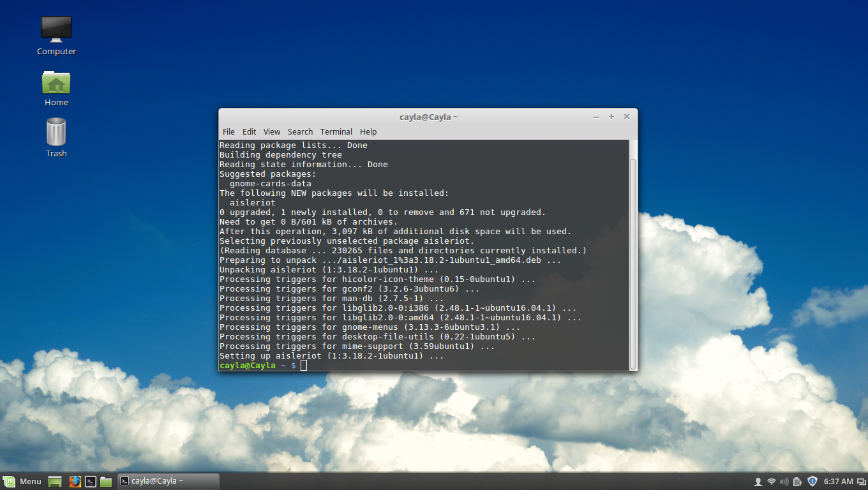
Task: Open the Mint Menu button
Action: 22,481
